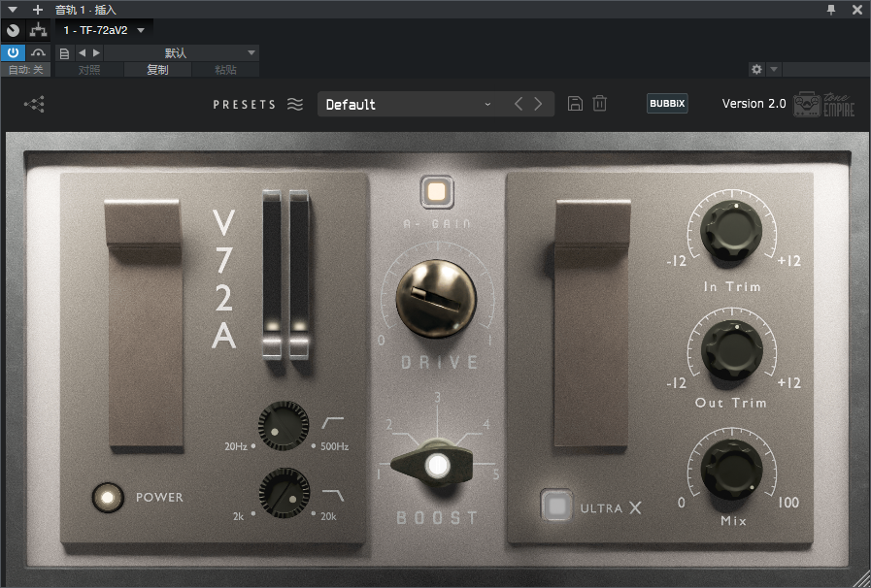Click the plus icon to add an insert

(x=37, y=10)
